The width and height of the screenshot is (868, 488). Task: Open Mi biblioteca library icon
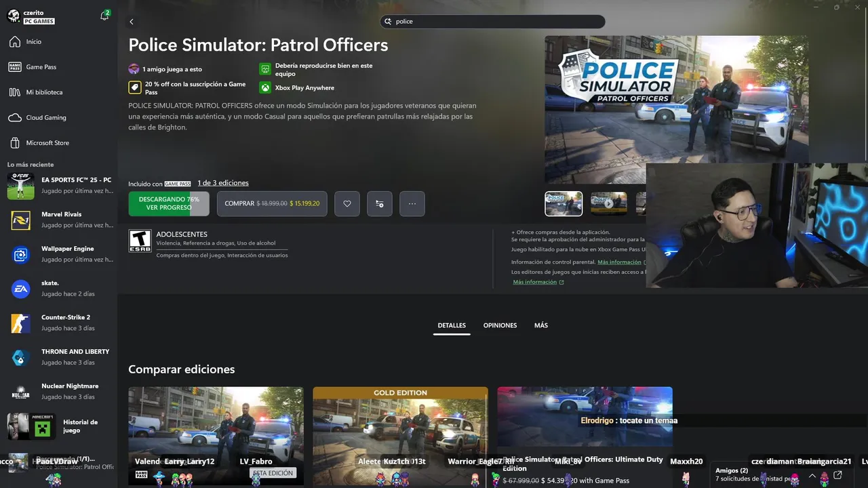(x=15, y=92)
